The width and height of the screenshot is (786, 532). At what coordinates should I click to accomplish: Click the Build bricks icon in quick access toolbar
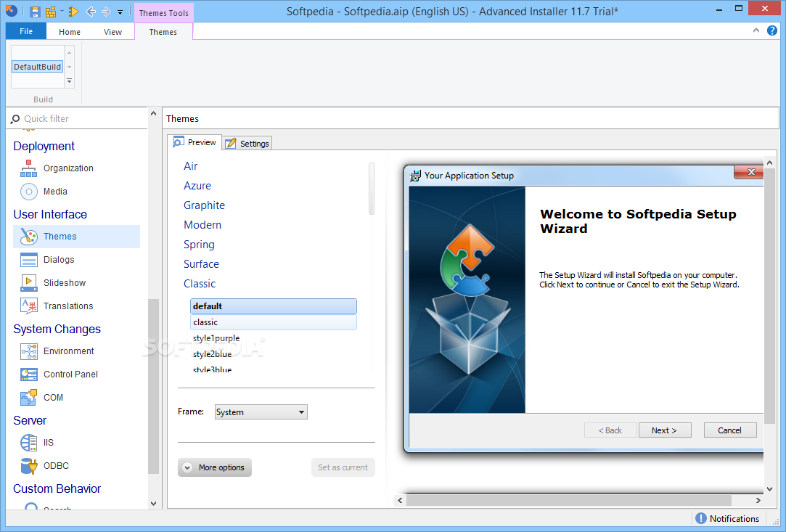click(x=51, y=12)
